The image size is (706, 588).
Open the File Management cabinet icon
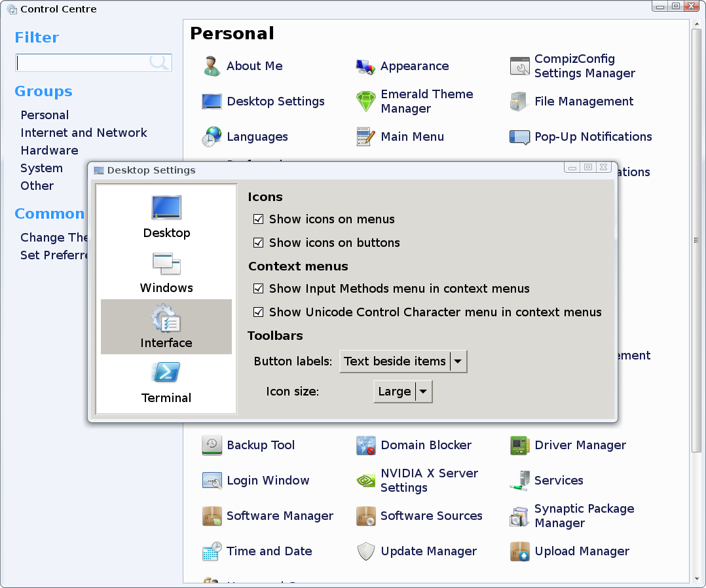(x=518, y=101)
